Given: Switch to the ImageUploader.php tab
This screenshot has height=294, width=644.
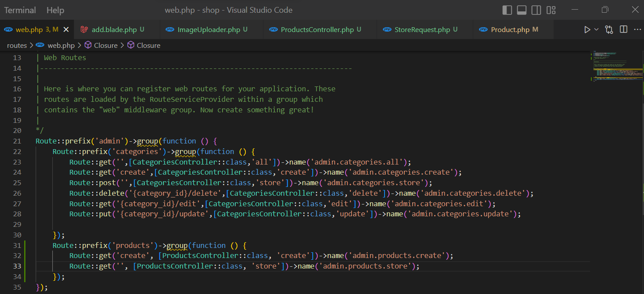Looking at the screenshot, I should point(212,29).
